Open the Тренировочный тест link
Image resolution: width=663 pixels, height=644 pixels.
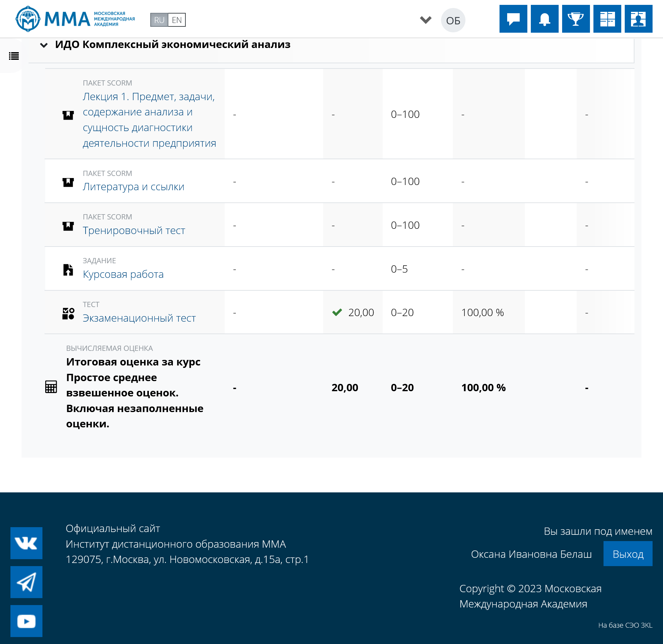134,231
